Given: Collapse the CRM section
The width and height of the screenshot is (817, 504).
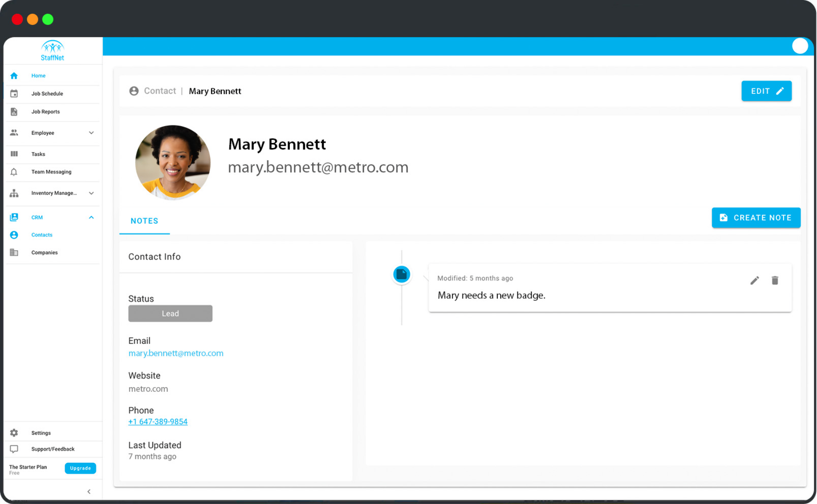Looking at the screenshot, I should (x=91, y=217).
